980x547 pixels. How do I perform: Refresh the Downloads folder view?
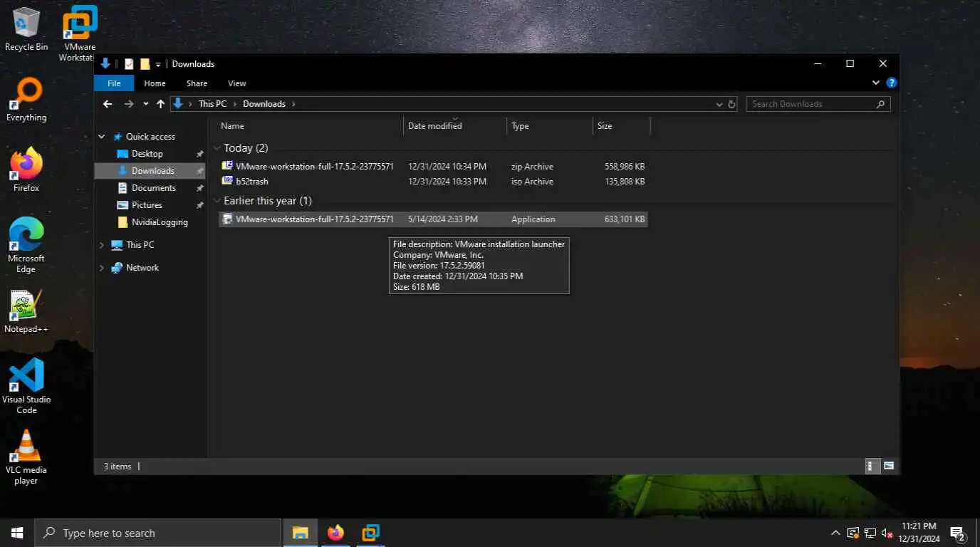point(731,104)
